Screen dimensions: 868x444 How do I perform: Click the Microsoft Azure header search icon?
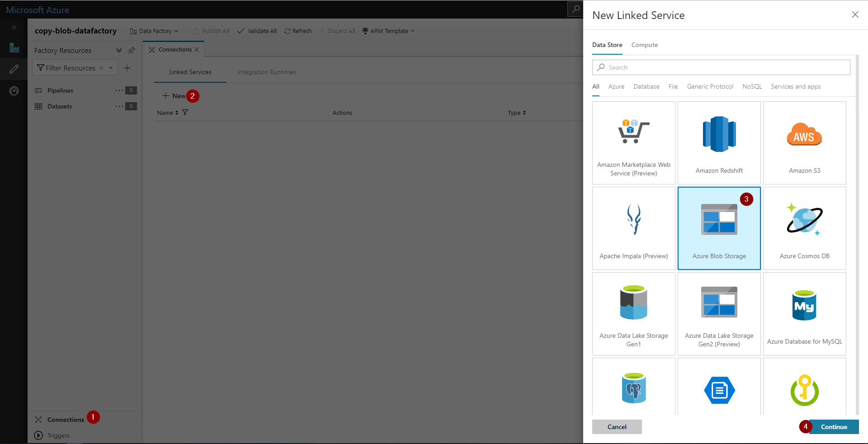point(576,9)
